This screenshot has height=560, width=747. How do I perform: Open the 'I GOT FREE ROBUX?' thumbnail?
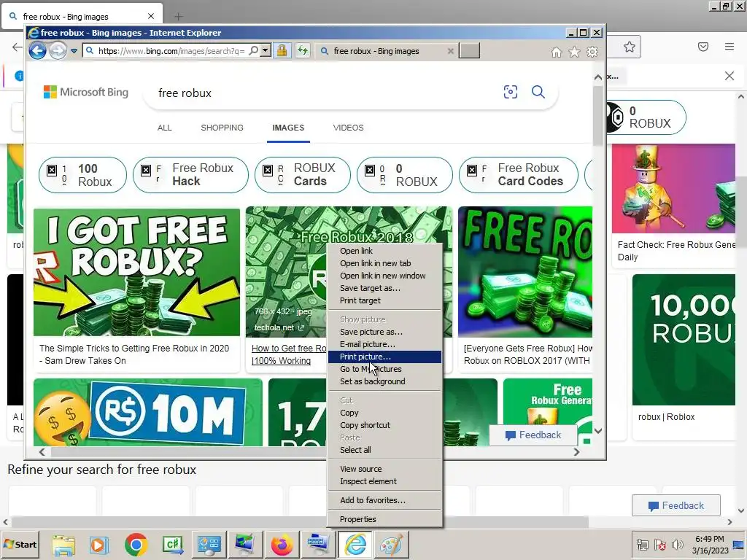136,273
